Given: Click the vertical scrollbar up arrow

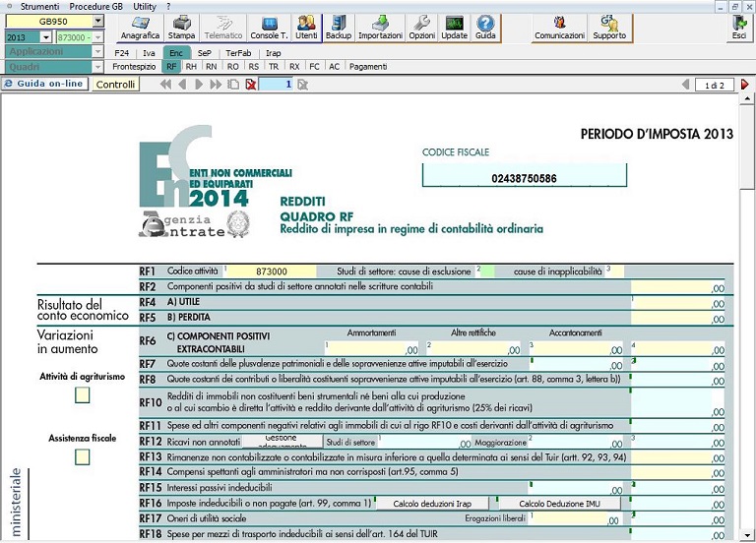Looking at the screenshot, I should pos(747,98).
